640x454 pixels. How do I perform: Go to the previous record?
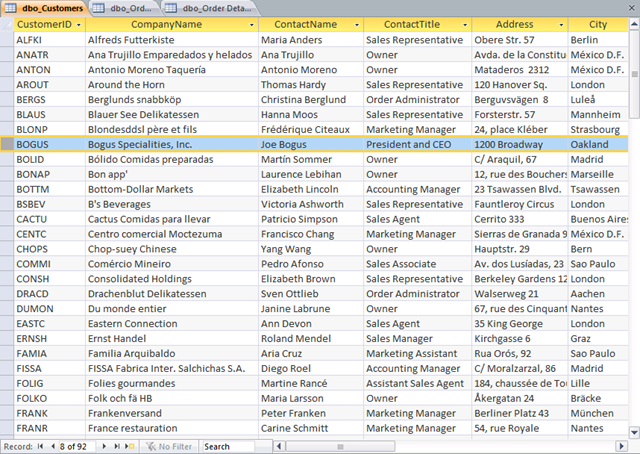click(51, 447)
